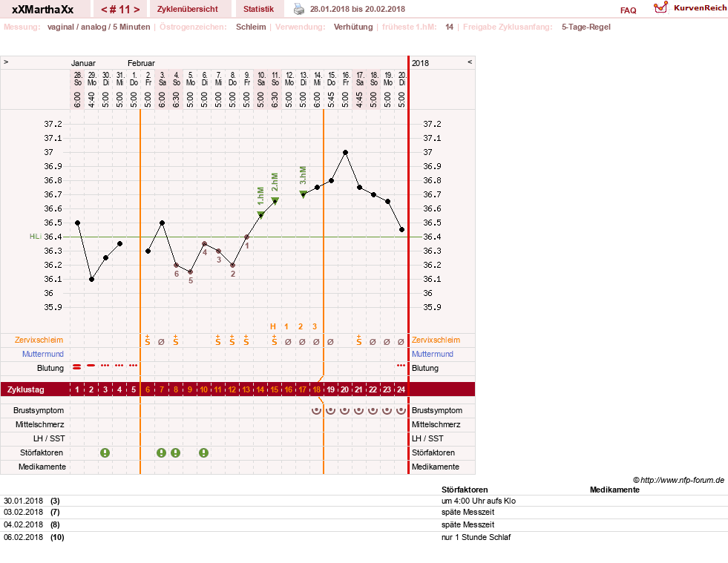Click the Verhütung usage value
This screenshot has width=728, height=563.
click(x=353, y=27)
